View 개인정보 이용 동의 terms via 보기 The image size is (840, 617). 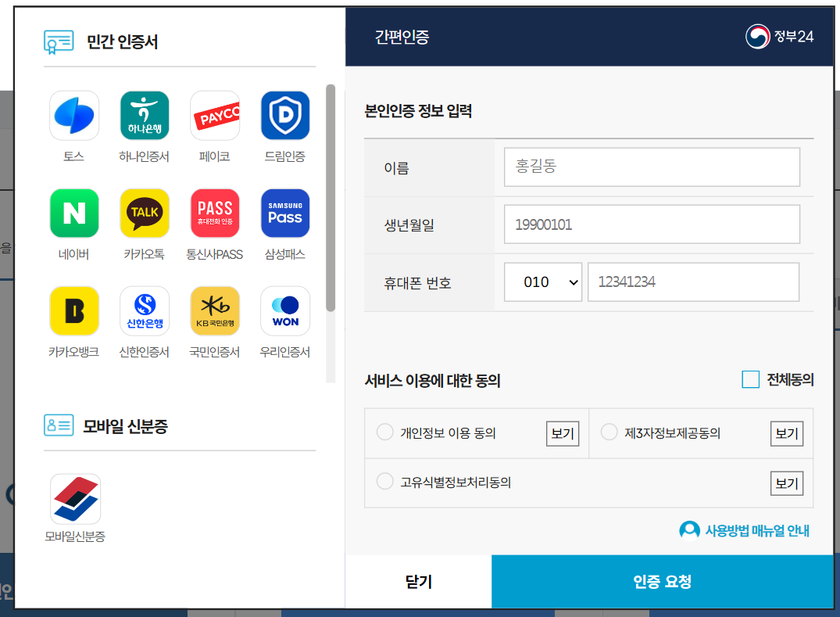click(x=563, y=433)
